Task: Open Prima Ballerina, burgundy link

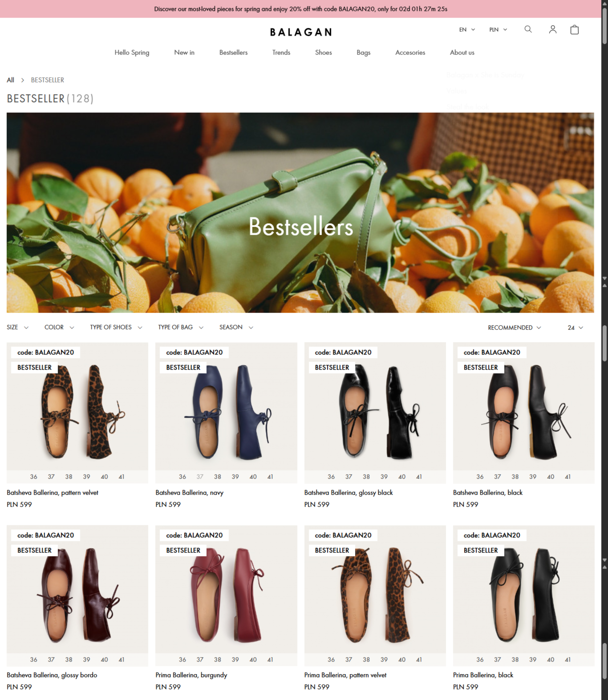Action: 191,675
